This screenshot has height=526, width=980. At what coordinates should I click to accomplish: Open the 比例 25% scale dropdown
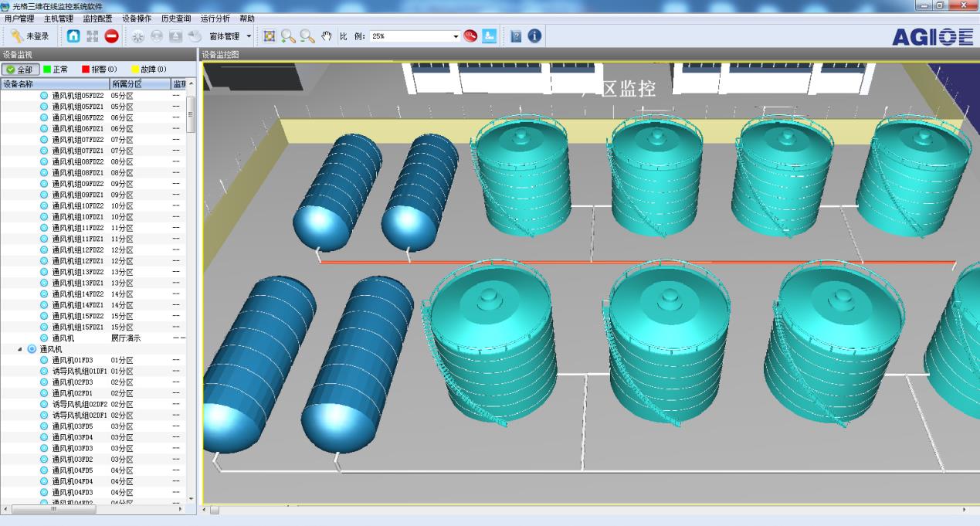pyautogui.click(x=456, y=36)
